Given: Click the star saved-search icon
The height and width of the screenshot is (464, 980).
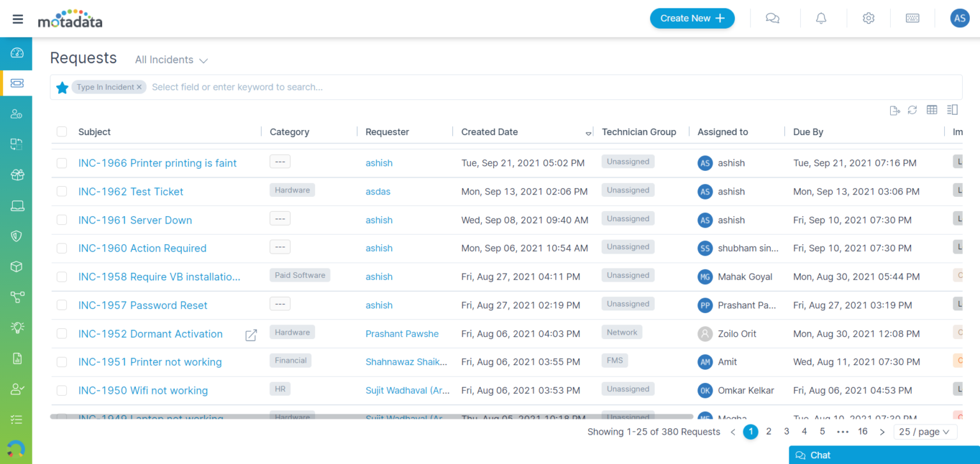Looking at the screenshot, I should 62,88.
